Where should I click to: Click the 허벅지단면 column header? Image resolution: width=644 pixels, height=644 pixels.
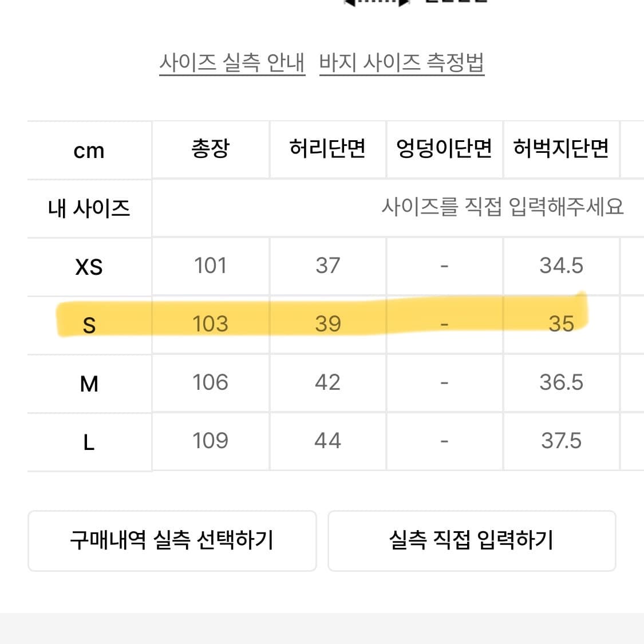561,149
